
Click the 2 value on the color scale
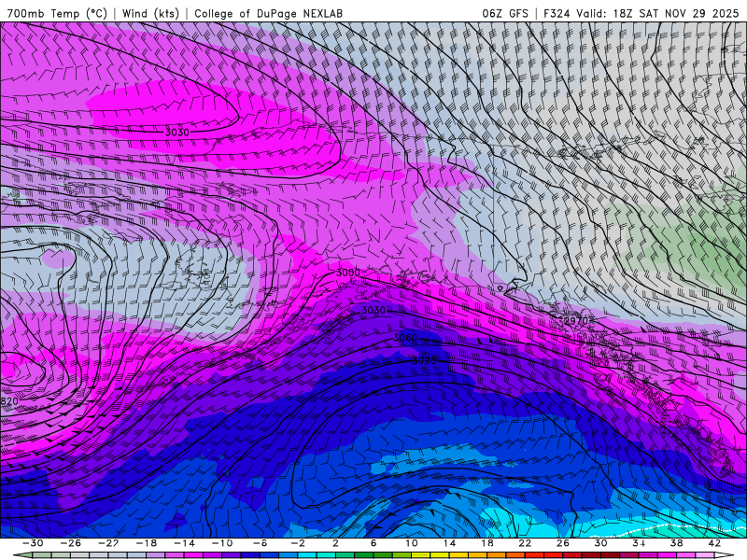point(335,543)
